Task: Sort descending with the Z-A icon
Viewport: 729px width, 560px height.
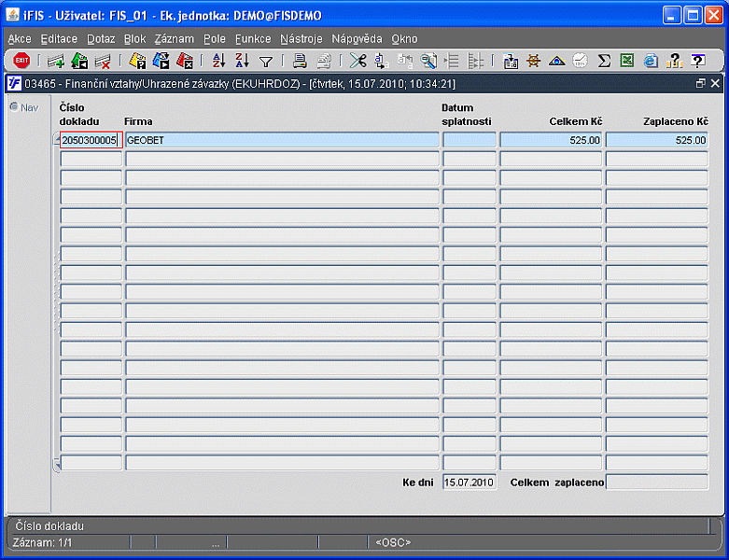Action: [242, 61]
